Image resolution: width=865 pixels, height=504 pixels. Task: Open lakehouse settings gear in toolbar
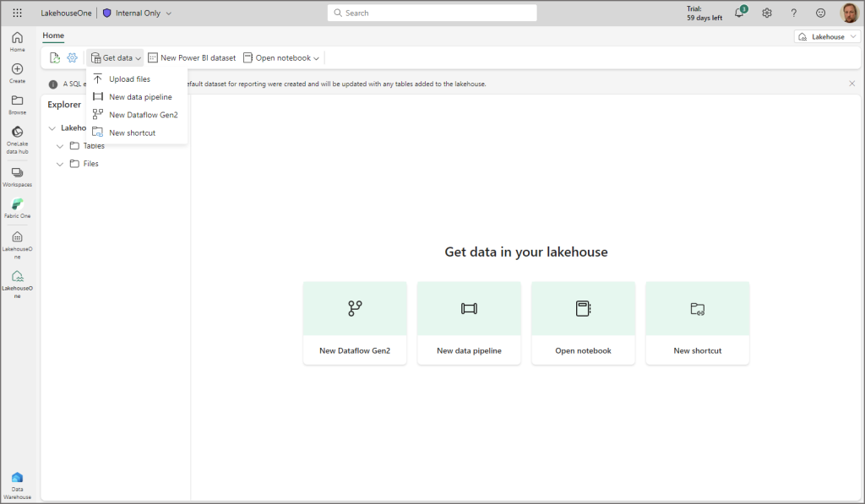pyautogui.click(x=73, y=58)
